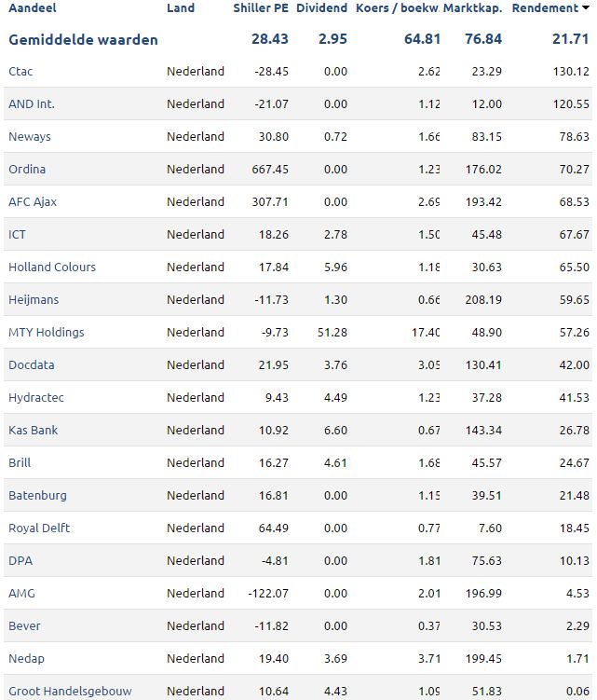The height and width of the screenshot is (700, 597).
Task: Open AFC Ajax stock details
Action: (x=33, y=201)
